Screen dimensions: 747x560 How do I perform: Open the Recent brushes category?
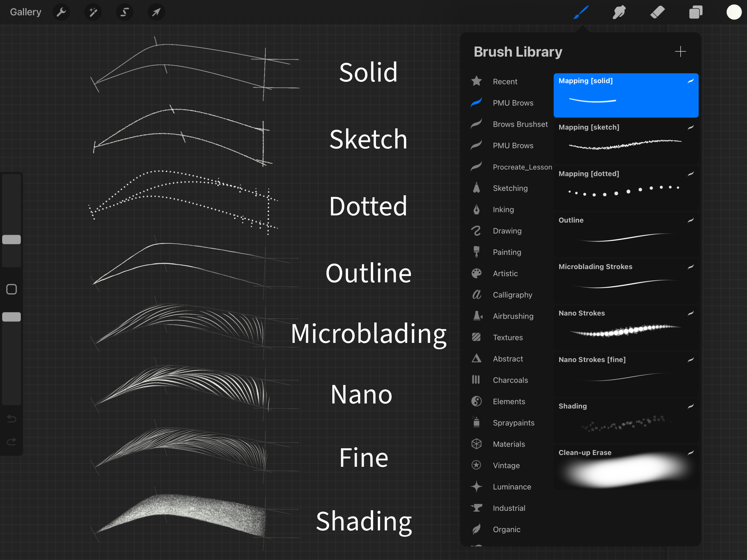pos(505,82)
